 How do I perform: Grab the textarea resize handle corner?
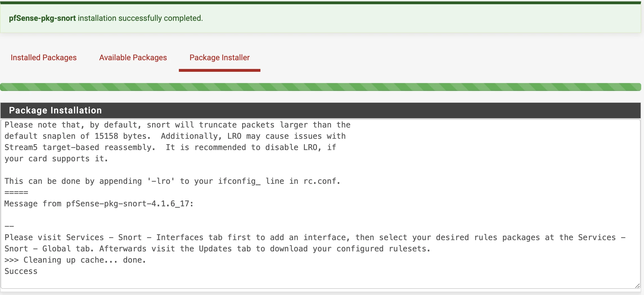(637, 286)
